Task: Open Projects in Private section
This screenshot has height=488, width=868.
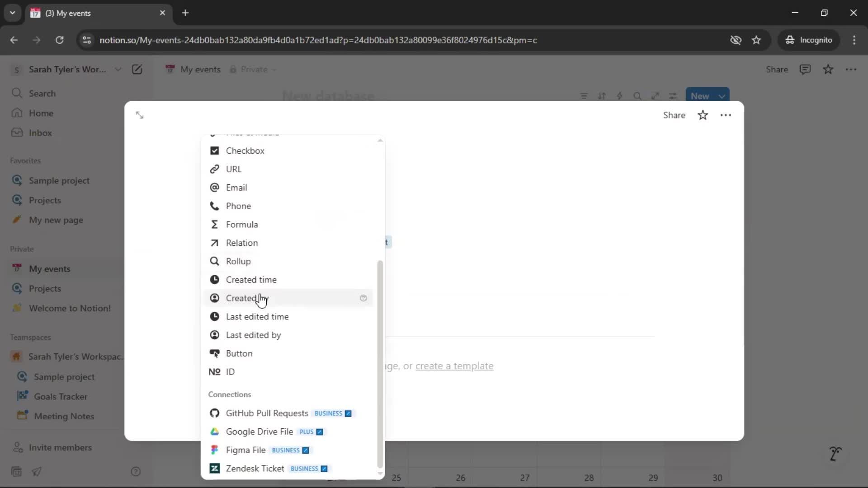Action: pyautogui.click(x=45, y=289)
